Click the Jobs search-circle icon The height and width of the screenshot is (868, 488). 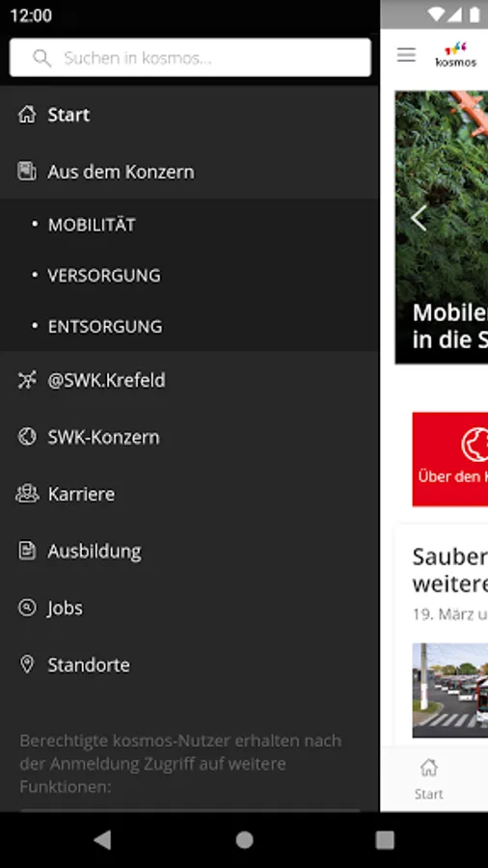click(x=27, y=608)
